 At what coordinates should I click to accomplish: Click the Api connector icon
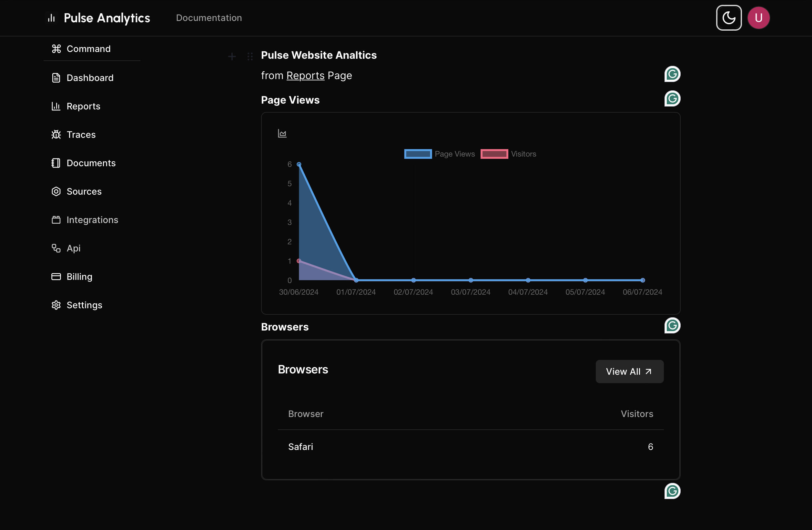[x=56, y=248]
